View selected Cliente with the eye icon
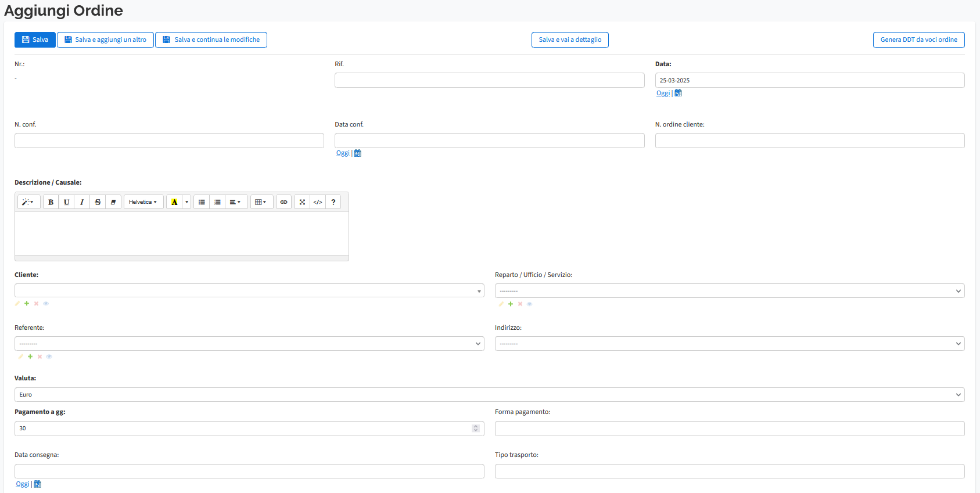 pyautogui.click(x=46, y=304)
